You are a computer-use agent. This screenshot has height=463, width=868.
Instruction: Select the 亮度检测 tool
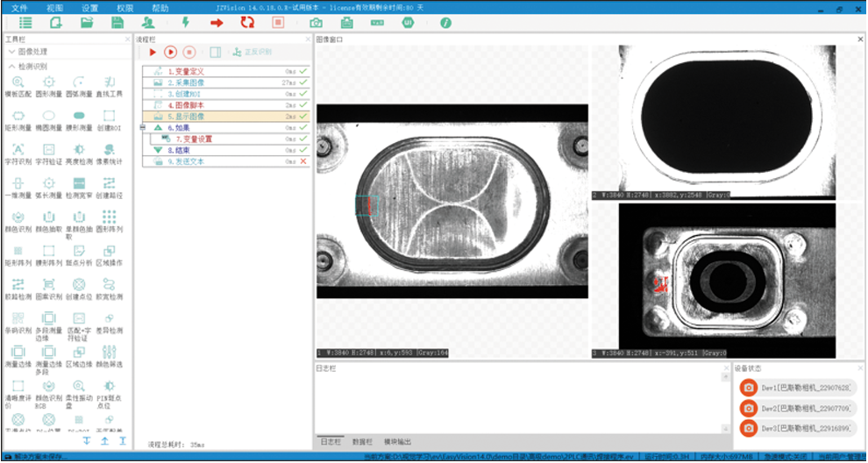point(79,154)
